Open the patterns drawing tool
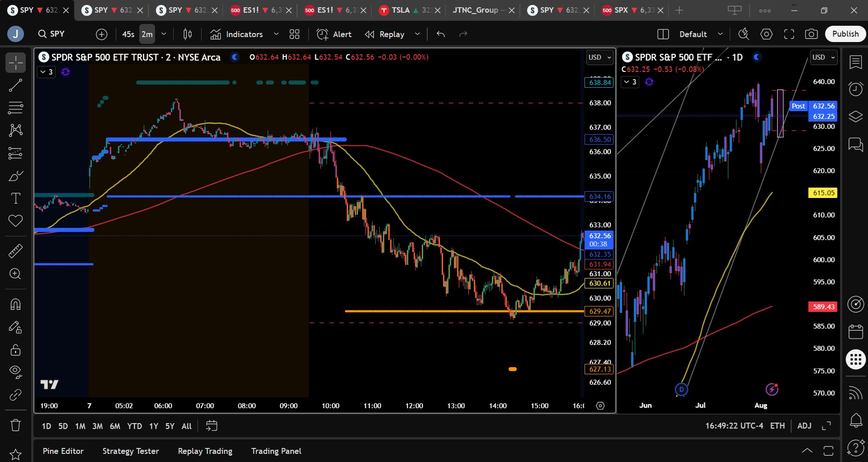This screenshot has height=462, width=868. pos(15,131)
